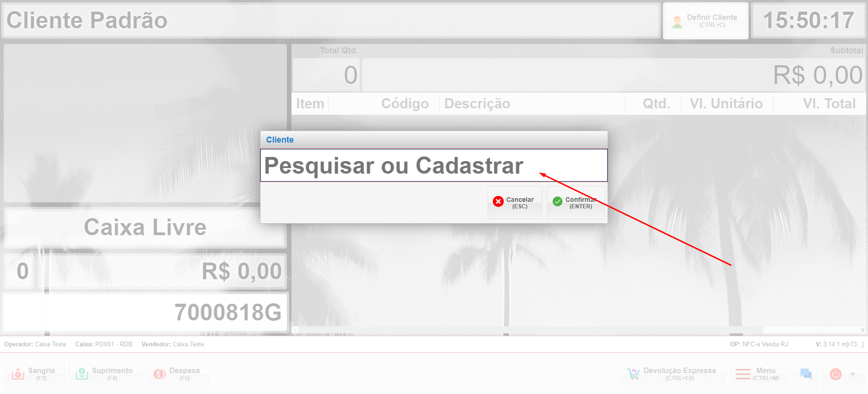Click the green checkmark Confirmar icon
Image resolution: width=868 pixels, height=394 pixels.
pos(558,201)
